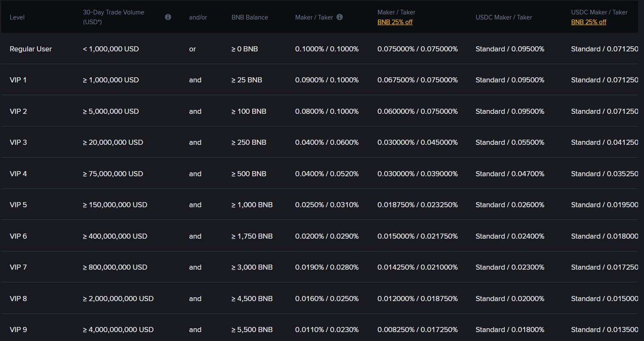Click the ≥ 500 BNB balance cell
This screenshot has width=644, height=341.
coord(249,174)
